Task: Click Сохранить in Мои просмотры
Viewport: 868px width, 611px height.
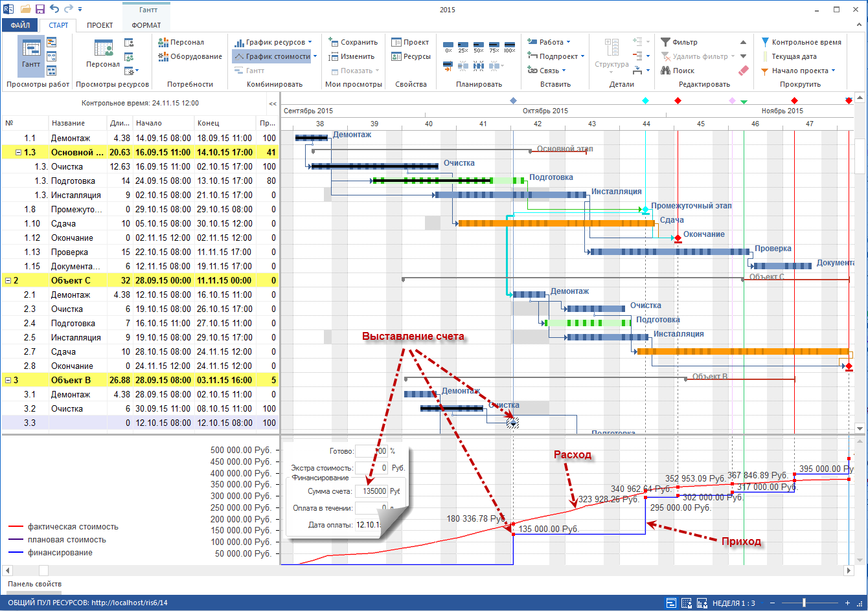Action: click(x=354, y=42)
